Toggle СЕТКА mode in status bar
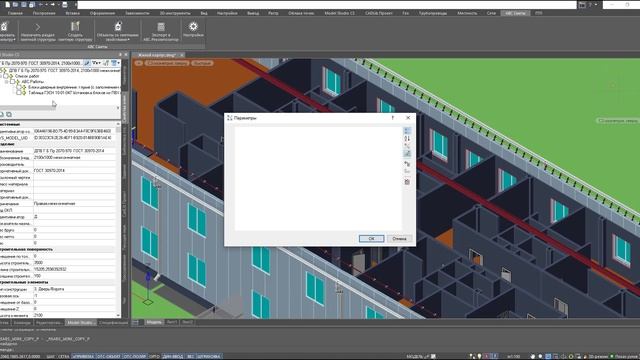Screen dimensions: 640x360 click(64, 356)
